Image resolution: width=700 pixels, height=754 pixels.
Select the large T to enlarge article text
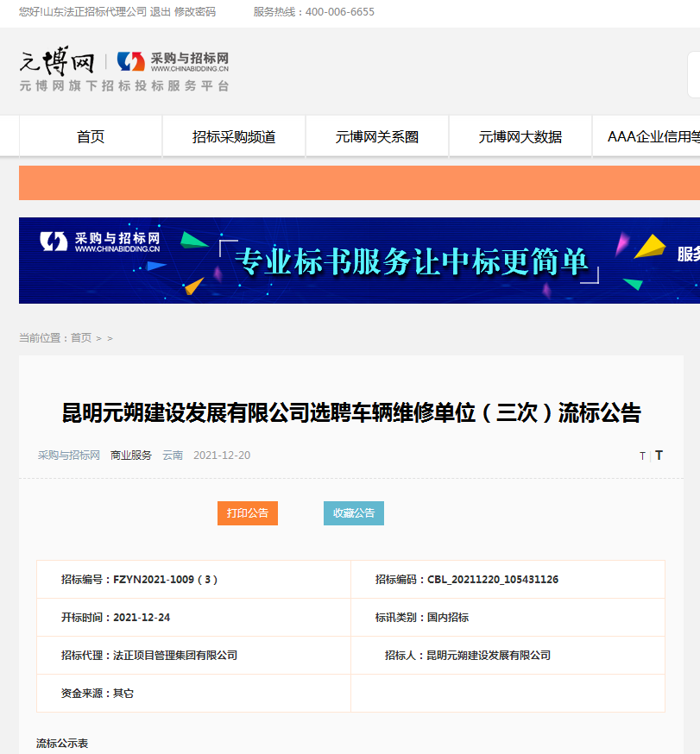(x=659, y=455)
